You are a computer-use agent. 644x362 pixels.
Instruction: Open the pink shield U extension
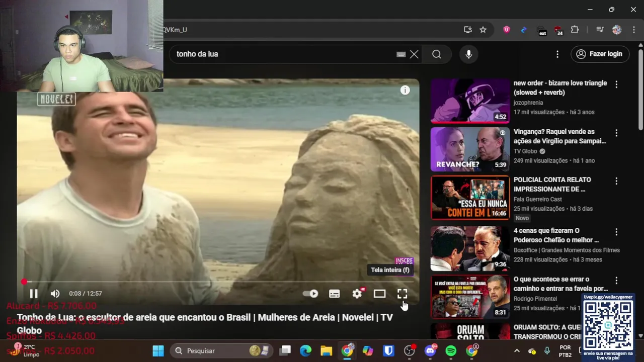(x=507, y=30)
